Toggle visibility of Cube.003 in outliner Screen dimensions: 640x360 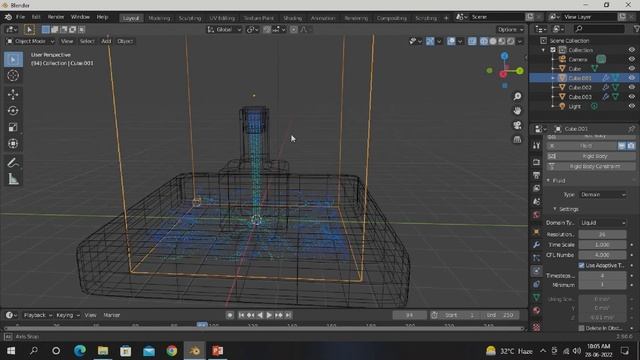(x=631, y=97)
